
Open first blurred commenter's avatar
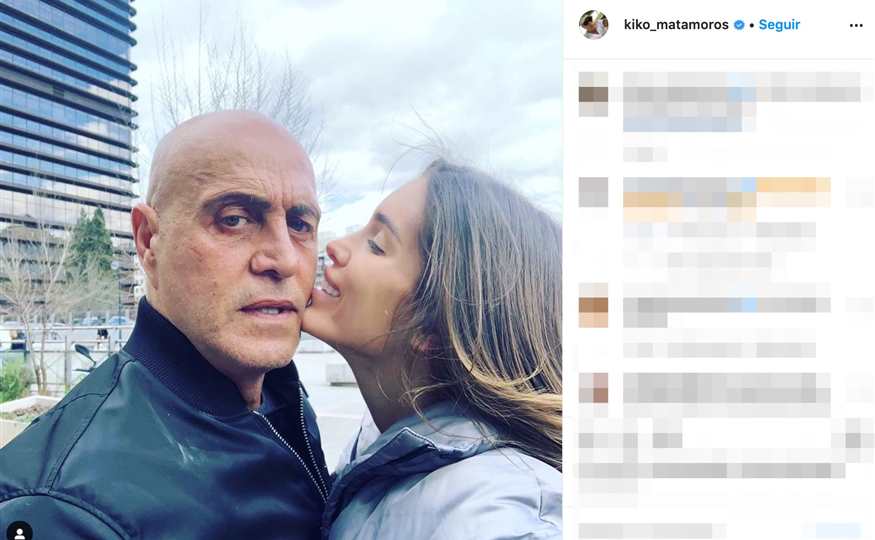(x=593, y=94)
